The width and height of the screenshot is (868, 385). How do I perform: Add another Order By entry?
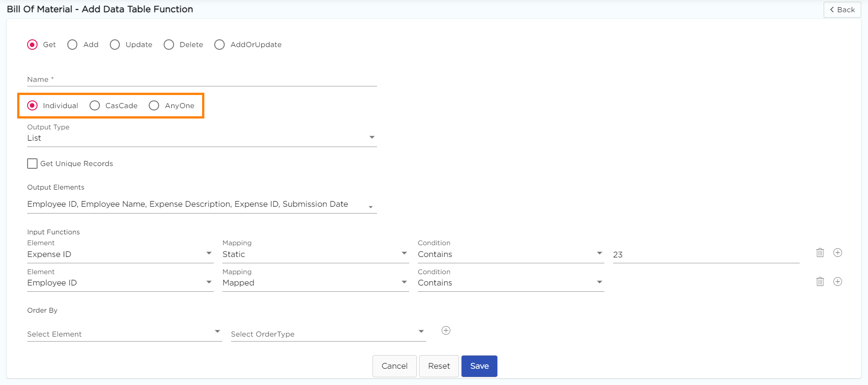click(x=446, y=331)
